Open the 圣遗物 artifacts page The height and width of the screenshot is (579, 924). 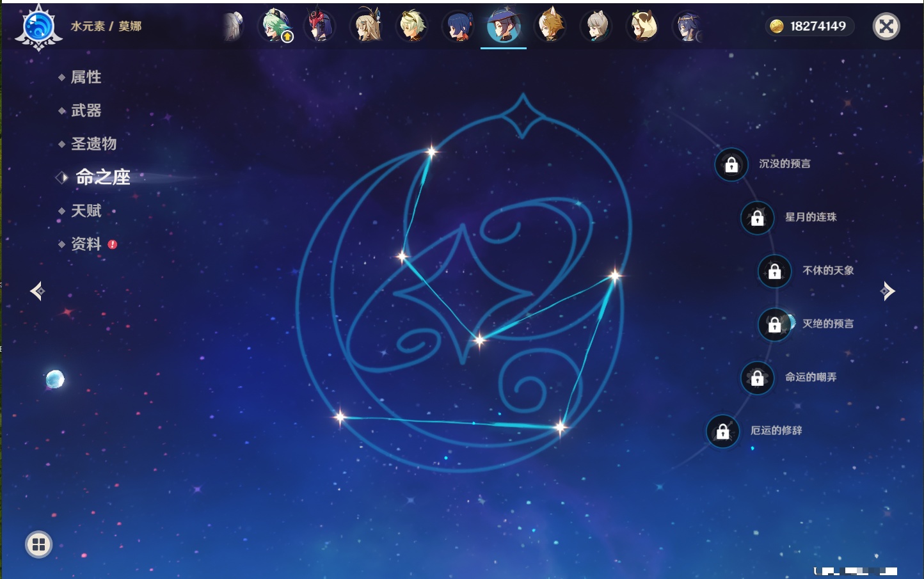coord(93,144)
